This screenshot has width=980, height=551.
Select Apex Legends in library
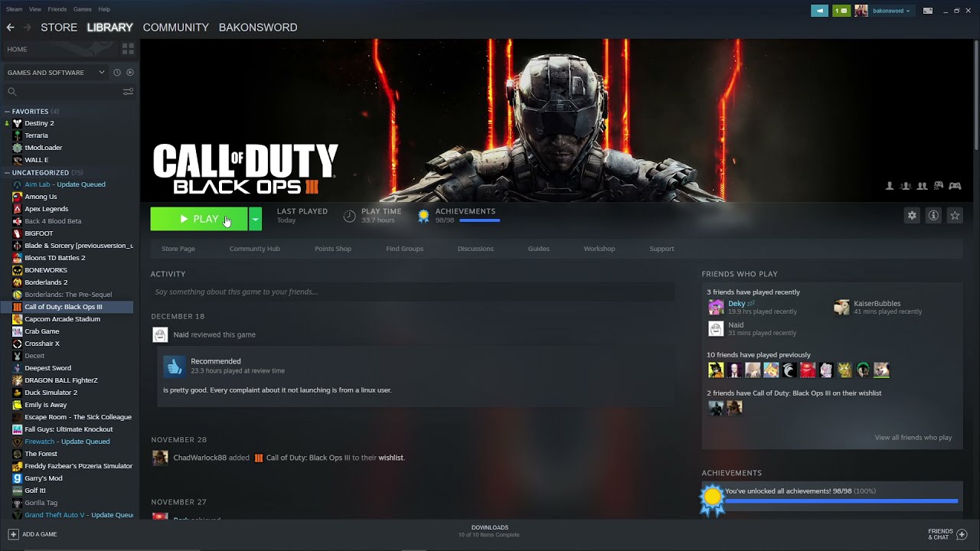tap(46, 209)
